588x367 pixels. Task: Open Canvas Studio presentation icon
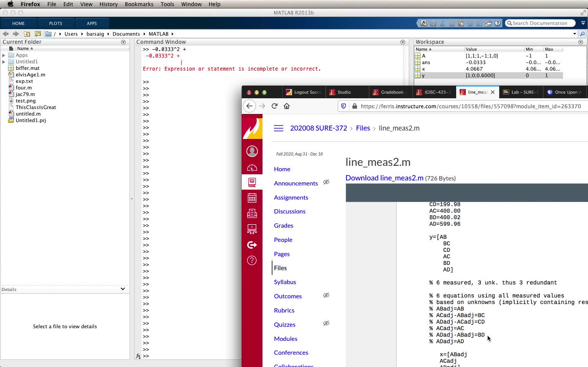(252, 229)
